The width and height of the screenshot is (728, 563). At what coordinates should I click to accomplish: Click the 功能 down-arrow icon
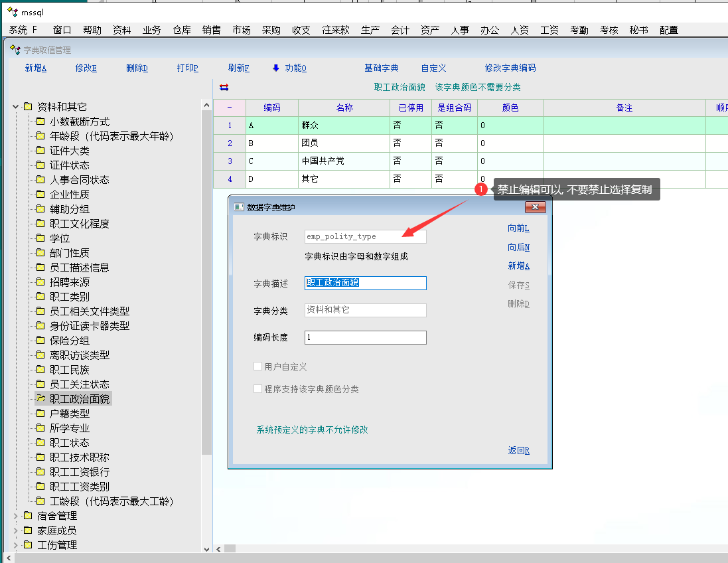(276, 68)
